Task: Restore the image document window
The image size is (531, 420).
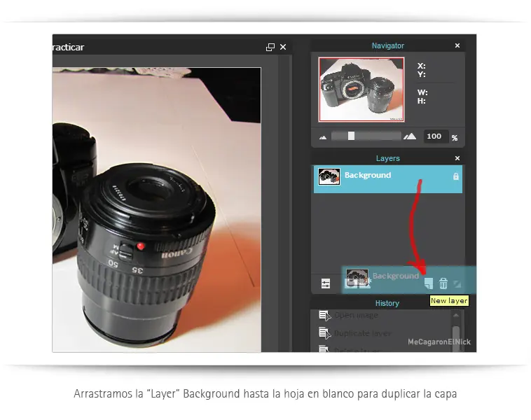Action: pos(270,47)
